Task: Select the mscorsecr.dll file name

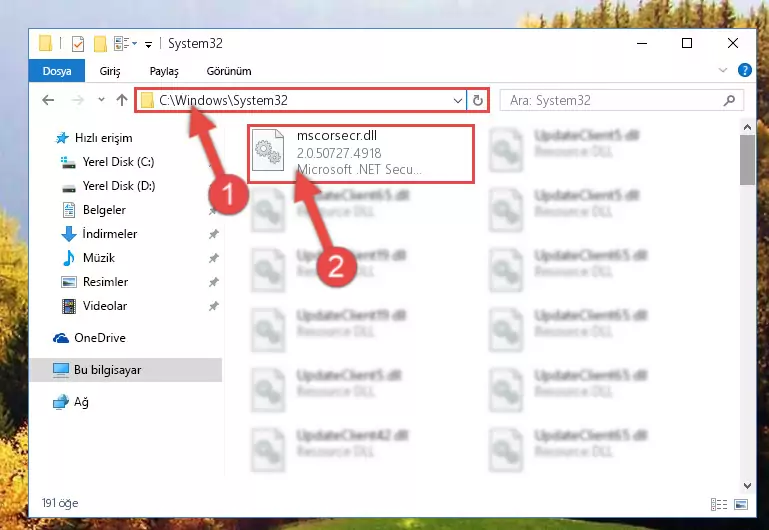Action: 336,135
